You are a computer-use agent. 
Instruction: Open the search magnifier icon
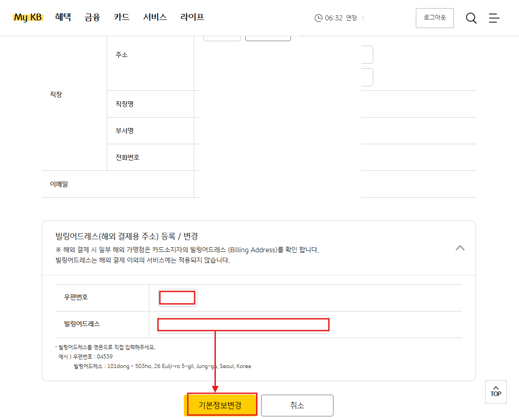471,18
